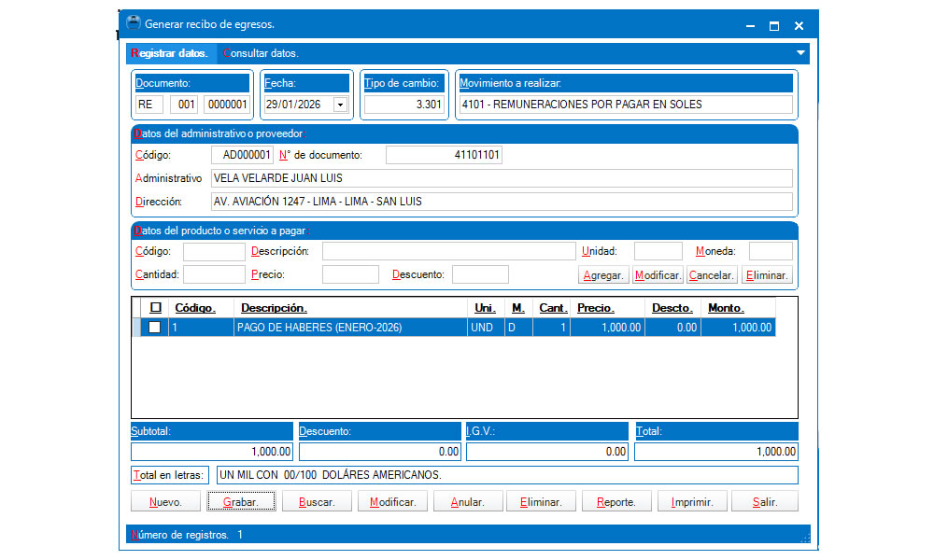Switch to the Consultar datos tab
Image resolution: width=934 pixels, height=560 pixels.
(x=261, y=53)
